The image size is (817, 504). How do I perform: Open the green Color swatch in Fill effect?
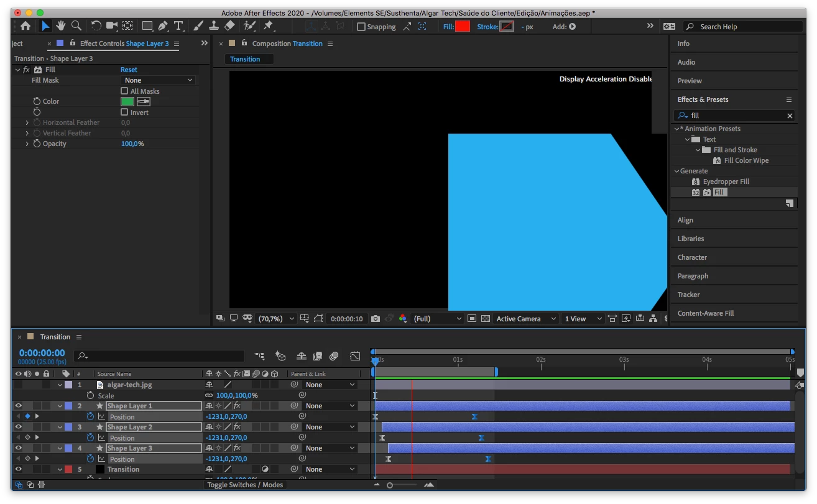pyautogui.click(x=127, y=101)
